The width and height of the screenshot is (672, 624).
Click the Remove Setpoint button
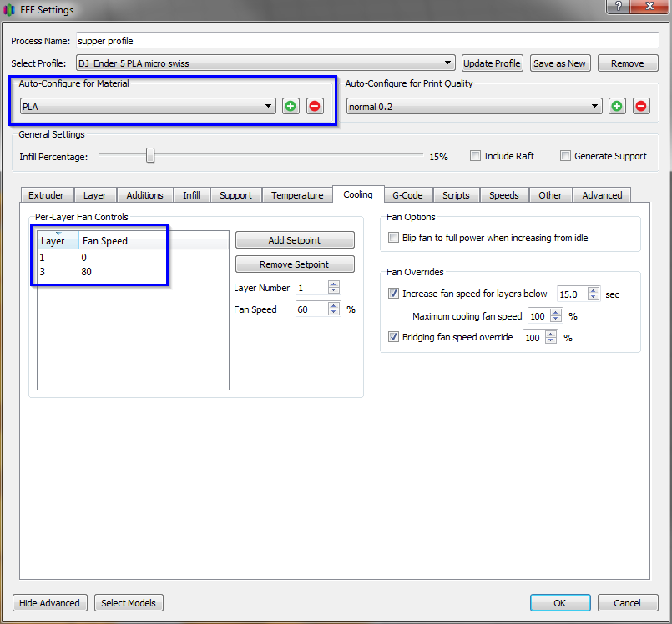(x=295, y=264)
